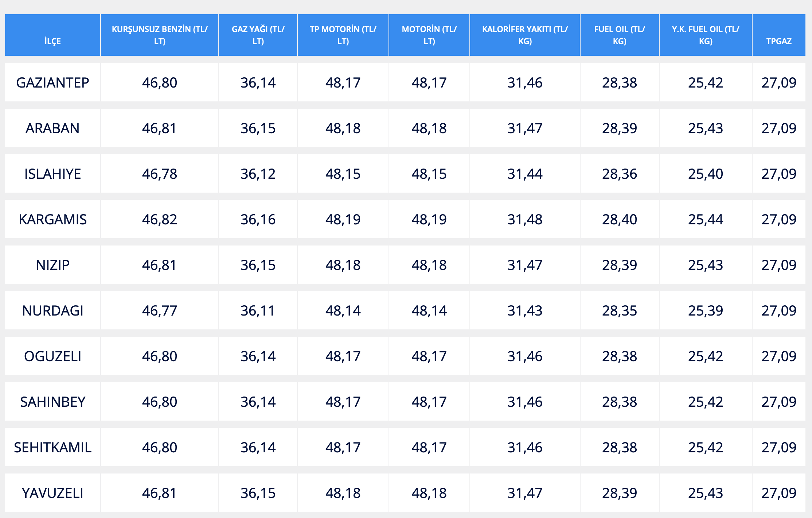
Task: Click the KARGAMIS district cell
Action: [x=52, y=220]
